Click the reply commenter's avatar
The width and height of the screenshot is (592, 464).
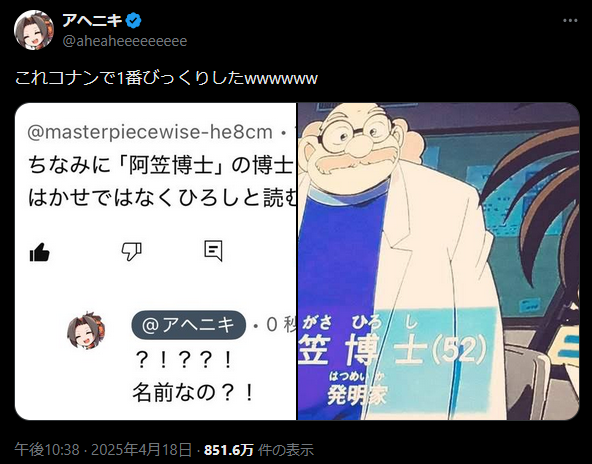click(86, 330)
